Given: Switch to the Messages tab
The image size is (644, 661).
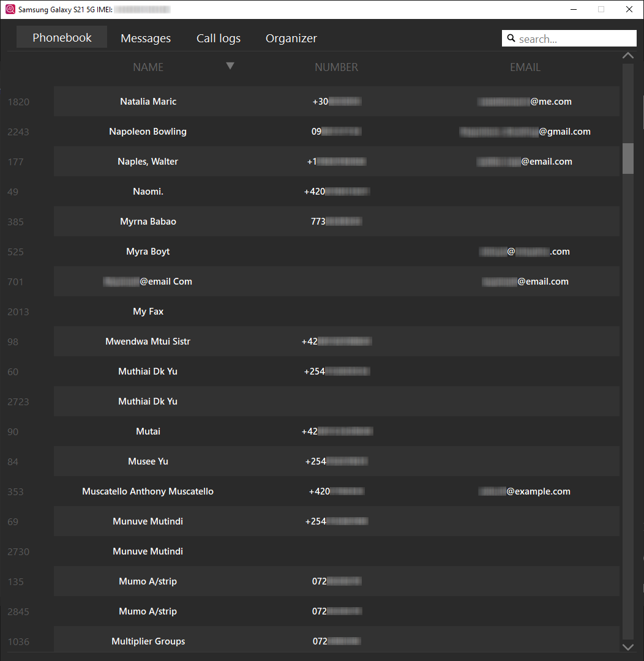Looking at the screenshot, I should [146, 38].
